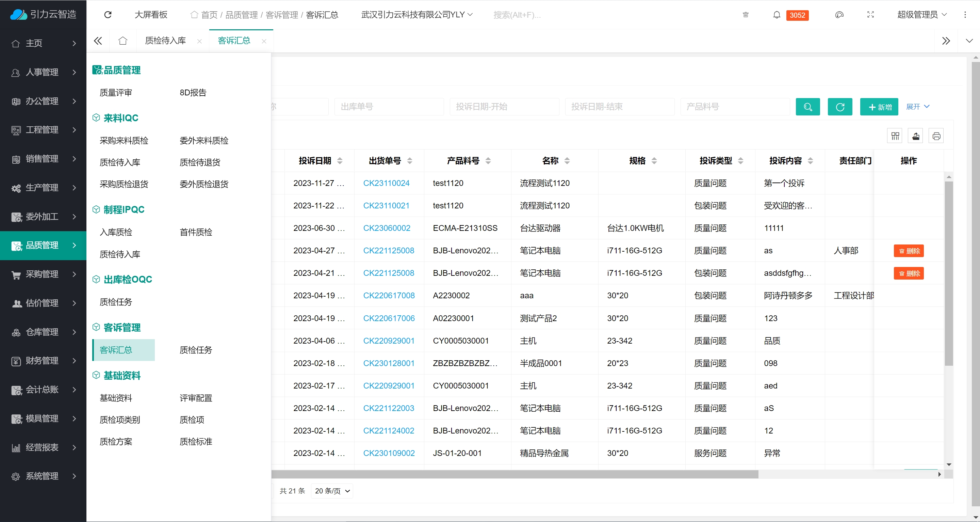Click the export table icon
Screen dimensions: 980x522
click(x=916, y=136)
